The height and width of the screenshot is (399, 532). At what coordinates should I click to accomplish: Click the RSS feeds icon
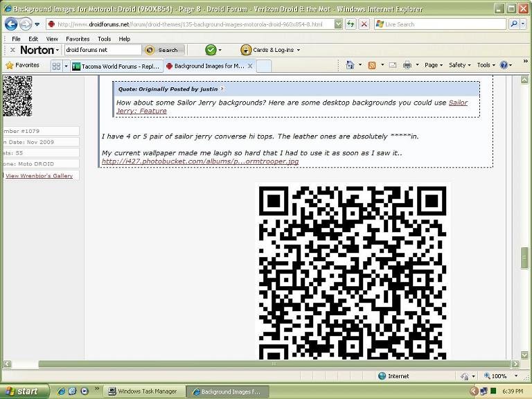tap(372, 65)
